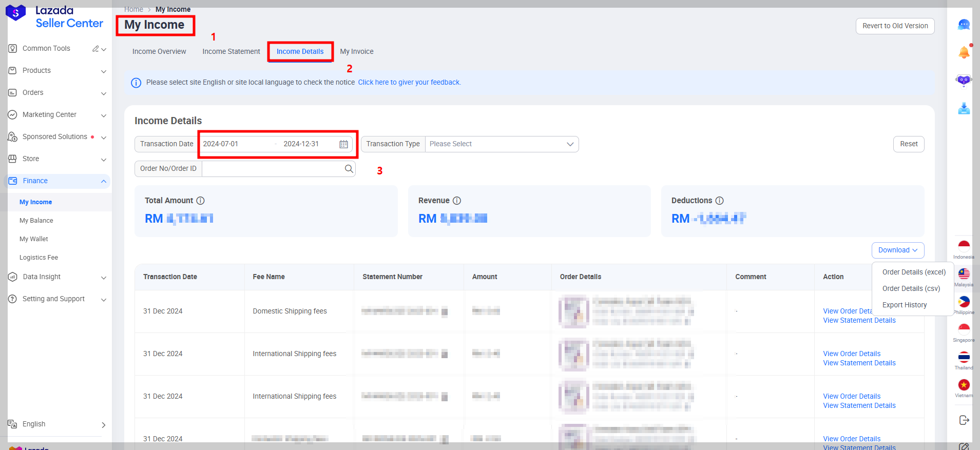Click the Data Insight sidebar icon
This screenshot has width=980, height=450.
pyautogui.click(x=13, y=277)
